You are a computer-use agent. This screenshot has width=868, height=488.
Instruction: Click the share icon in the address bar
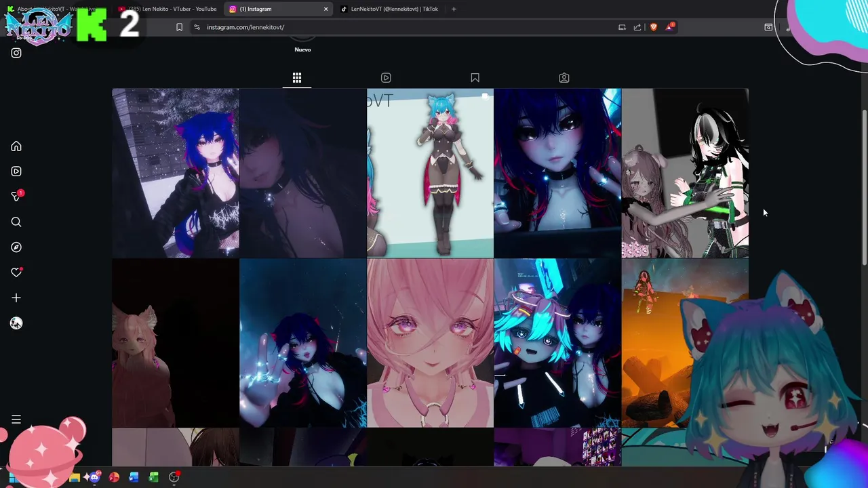(637, 27)
